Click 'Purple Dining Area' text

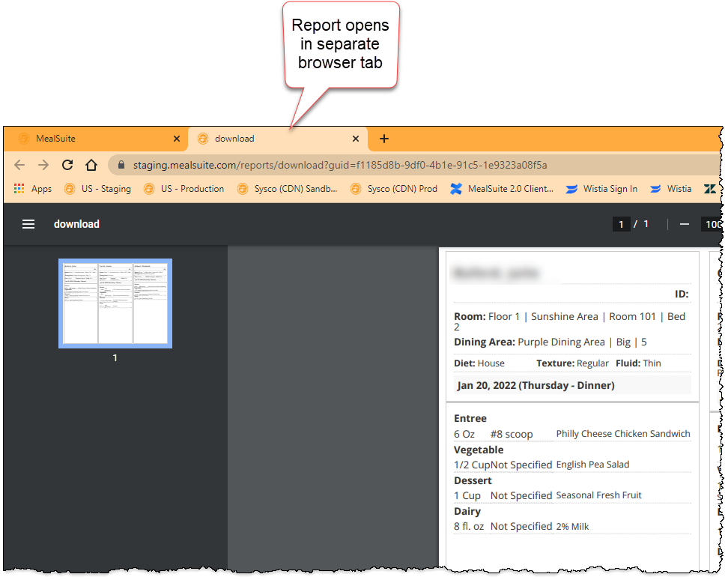click(561, 342)
